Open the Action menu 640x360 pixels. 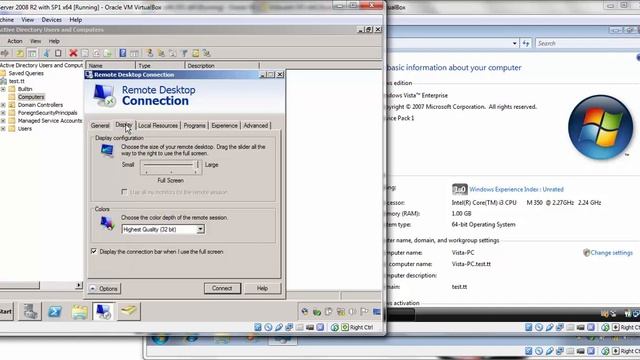coord(15,41)
